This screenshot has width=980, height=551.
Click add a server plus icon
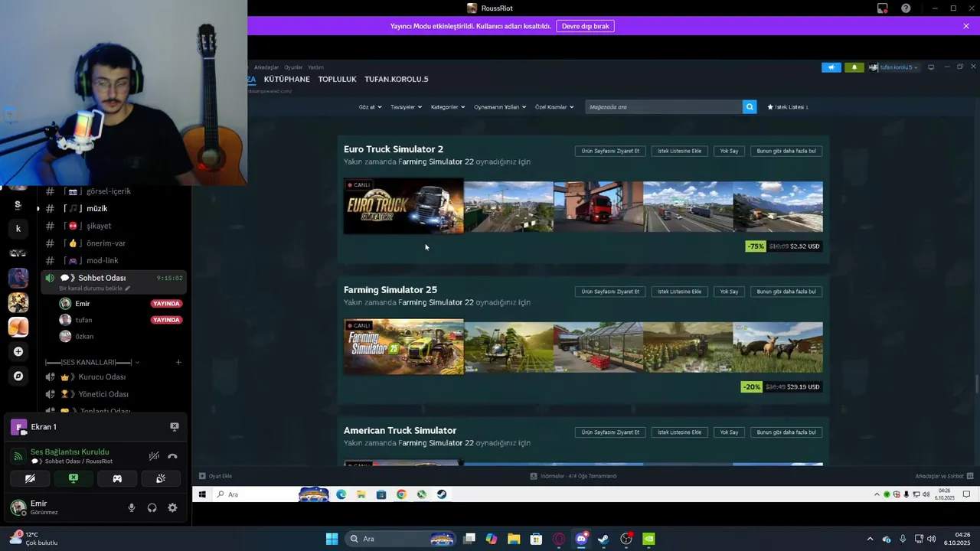[x=18, y=351]
